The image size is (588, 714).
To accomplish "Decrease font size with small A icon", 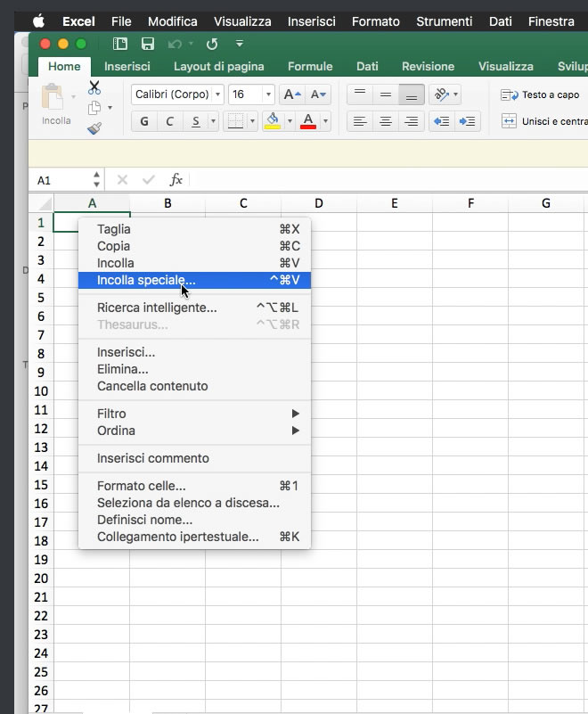I will click(x=318, y=94).
